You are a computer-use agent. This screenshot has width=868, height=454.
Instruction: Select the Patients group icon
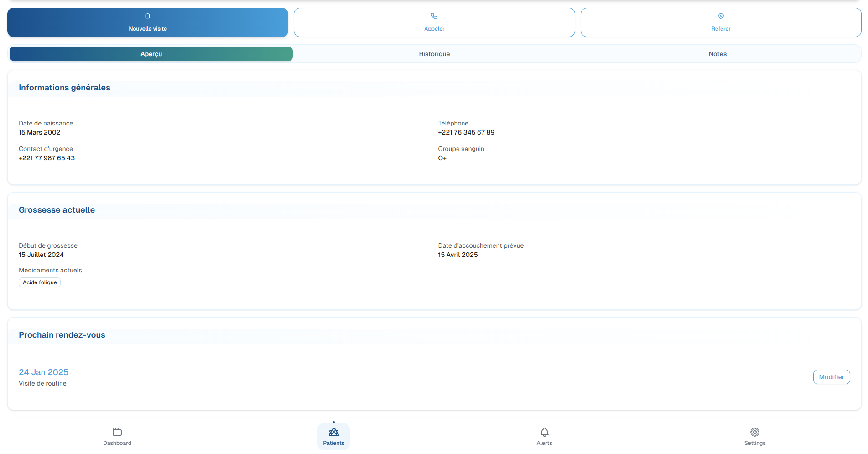coord(333,432)
